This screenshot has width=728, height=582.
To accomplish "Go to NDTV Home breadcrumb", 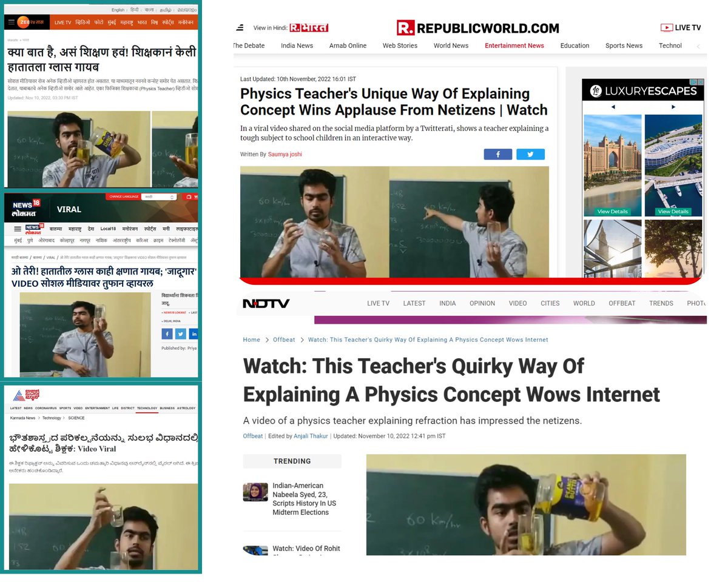I will (x=252, y=339).
